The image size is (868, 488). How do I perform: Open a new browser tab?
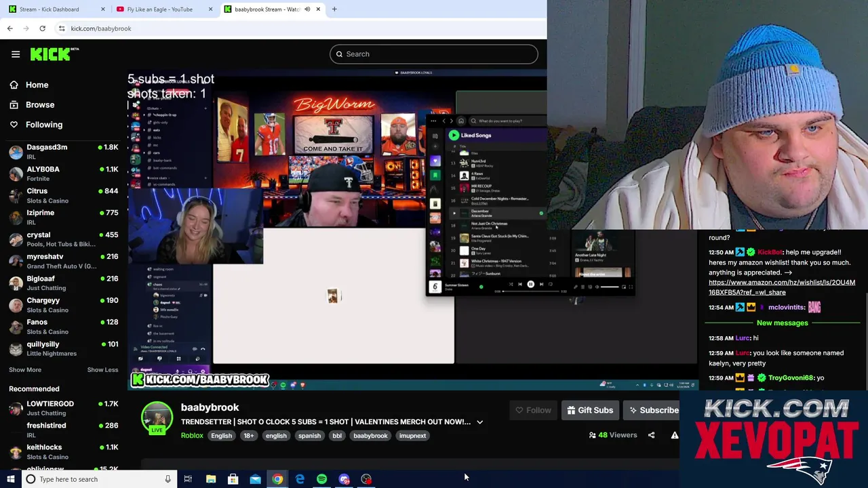coord(334,9)
